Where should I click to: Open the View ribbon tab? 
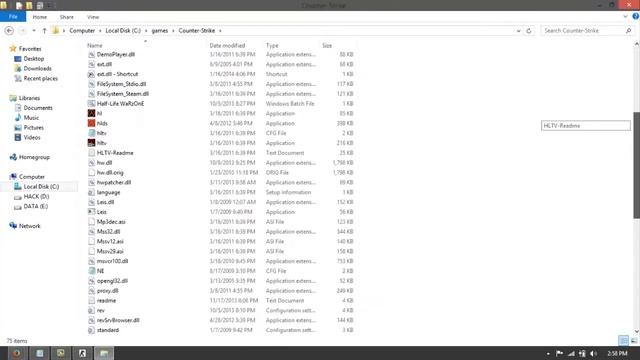tap(93, 17)
